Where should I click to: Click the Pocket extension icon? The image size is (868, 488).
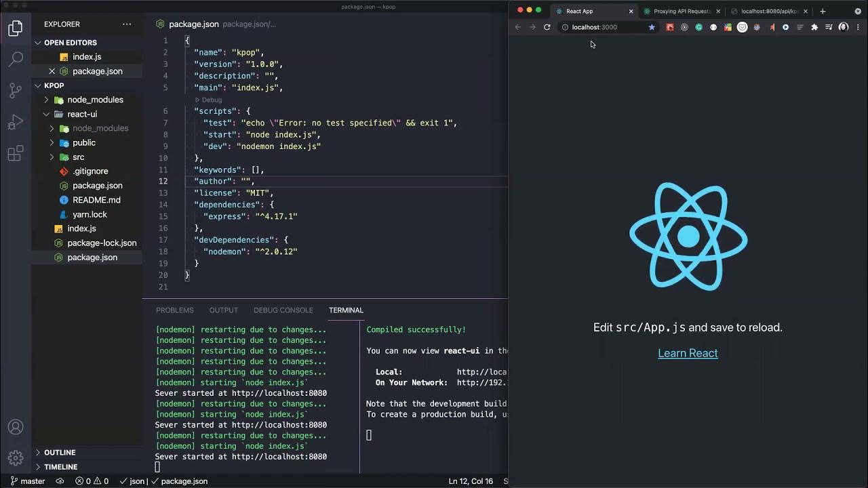tap(743, 27)
